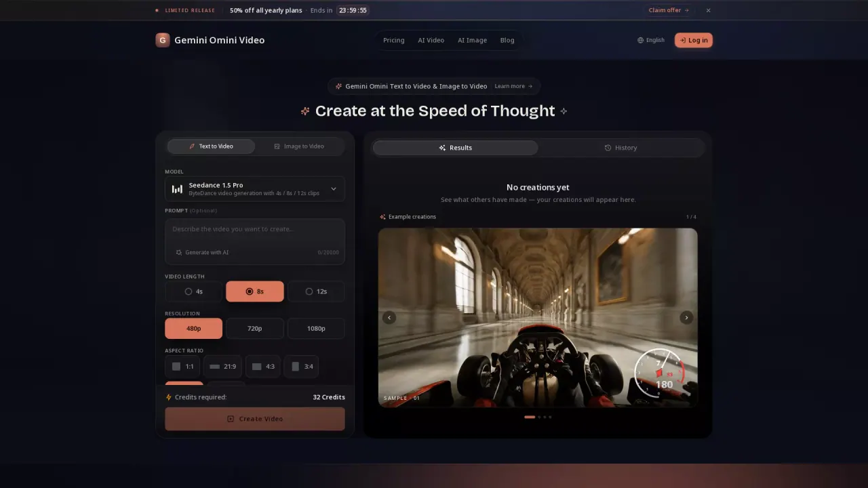Click the '50% off all yearly plans' text
This screenshot has width=868, height=488.
coord(266,10)
